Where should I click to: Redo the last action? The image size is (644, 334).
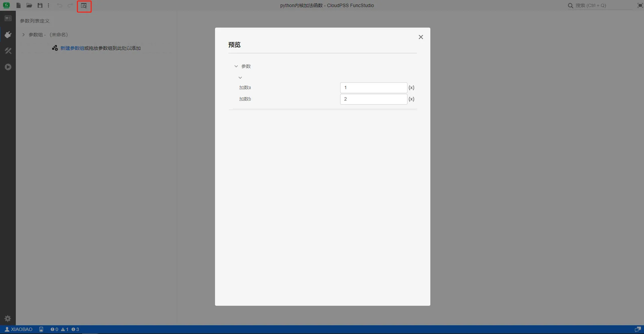pos(70,5)
